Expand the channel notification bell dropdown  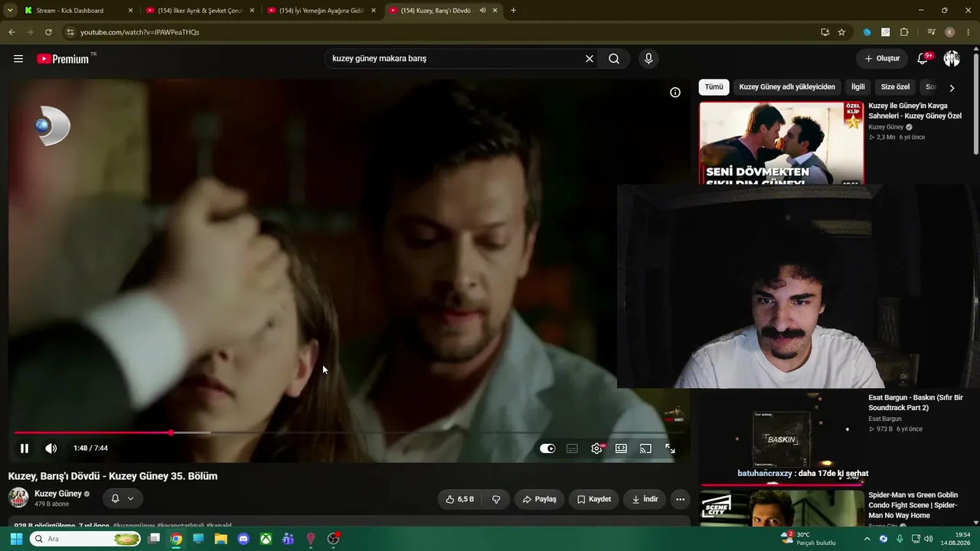point(122,499)
